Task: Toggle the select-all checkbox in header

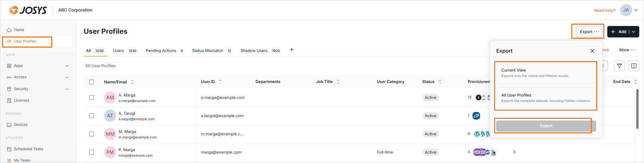Action: click(92, 82)
